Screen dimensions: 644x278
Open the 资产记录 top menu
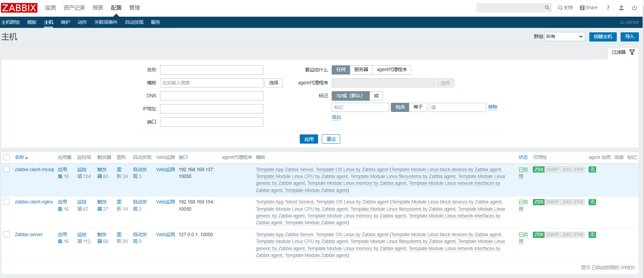pos(74,7)
